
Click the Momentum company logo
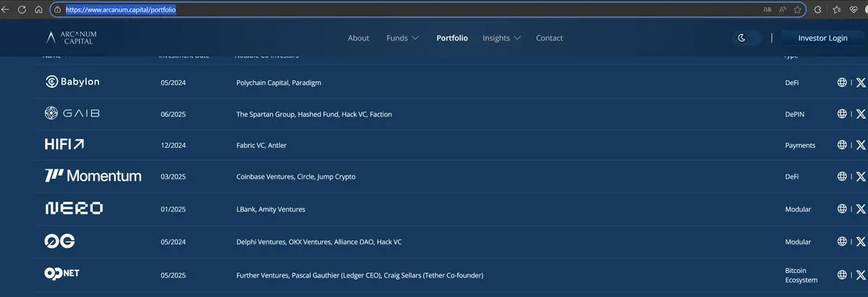click(x=93, y=176)
